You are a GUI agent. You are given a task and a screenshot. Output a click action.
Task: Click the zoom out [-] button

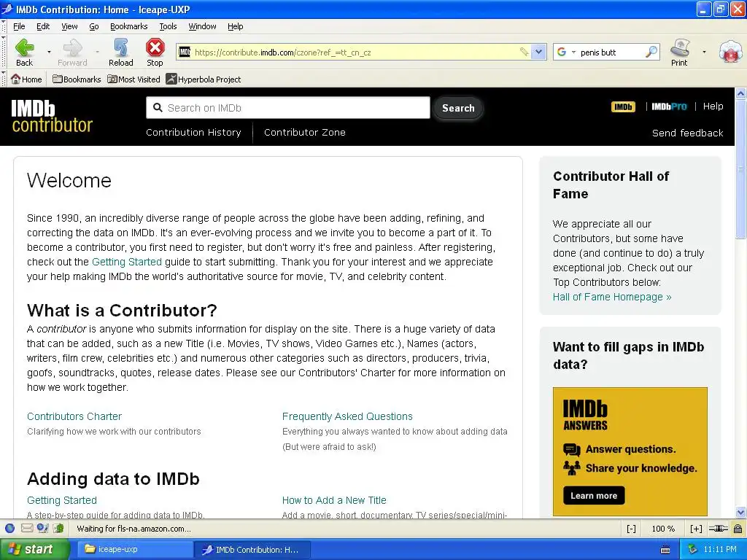click(631, 529)
